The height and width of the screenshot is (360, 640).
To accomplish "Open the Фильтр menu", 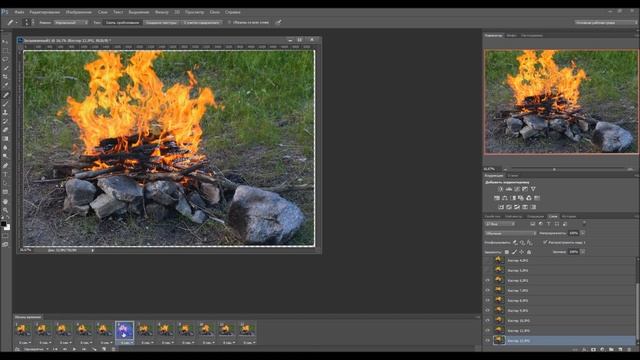I will click(162, 12).
